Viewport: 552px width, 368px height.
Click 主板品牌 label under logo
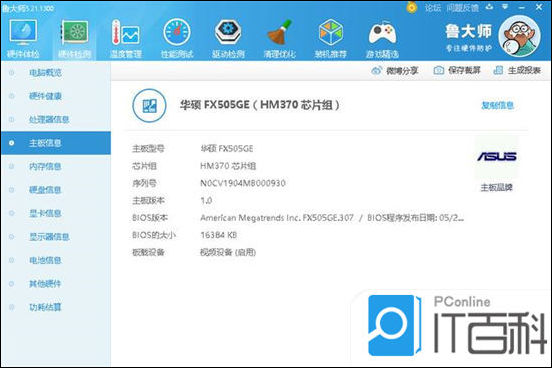(x=496, y=188)
